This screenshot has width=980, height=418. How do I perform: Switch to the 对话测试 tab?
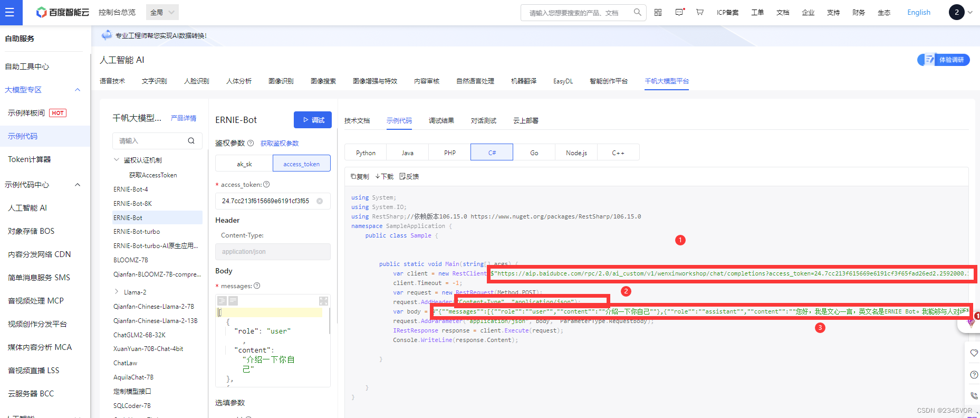pos(484,120)
